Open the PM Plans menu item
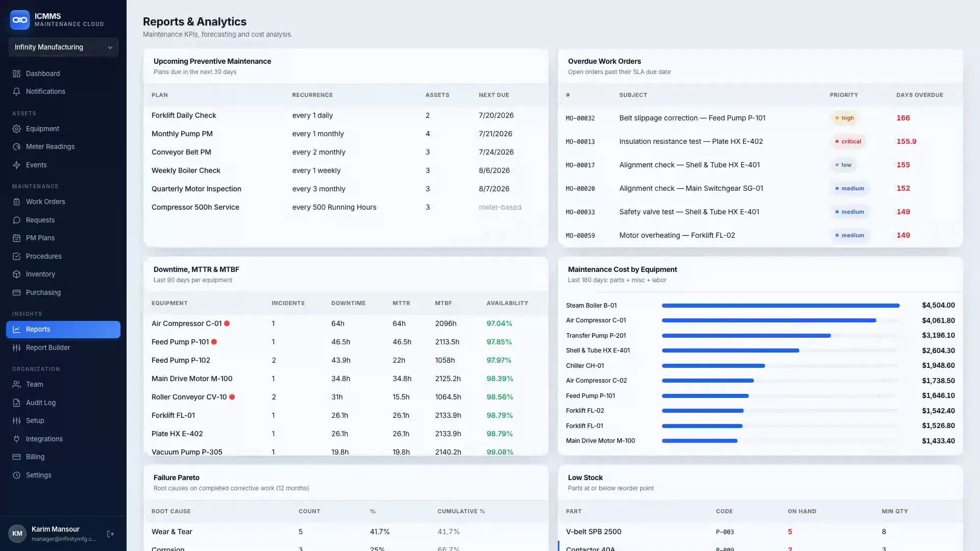Screen dimensions: 980x551 click(x=63, y=238)
